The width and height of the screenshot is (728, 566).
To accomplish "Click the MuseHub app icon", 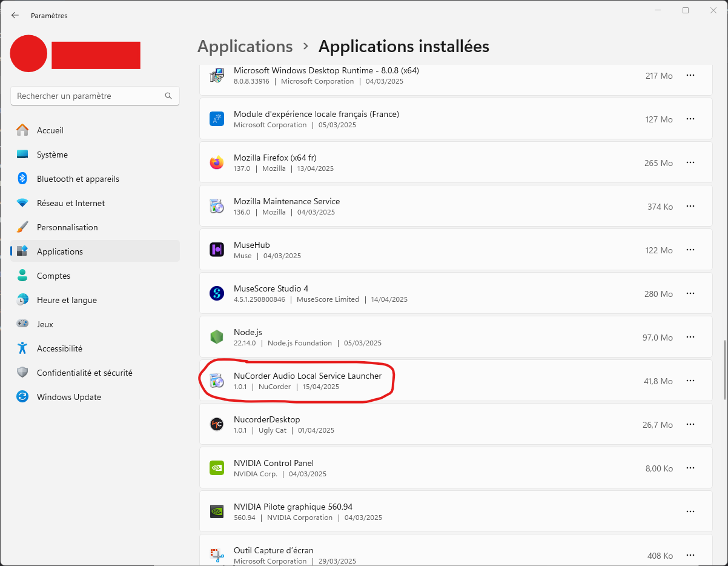I will [217, 250].
